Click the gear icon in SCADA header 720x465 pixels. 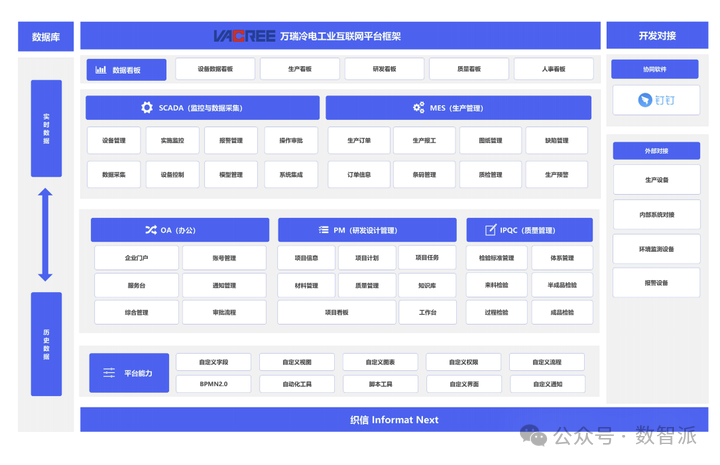147,107
